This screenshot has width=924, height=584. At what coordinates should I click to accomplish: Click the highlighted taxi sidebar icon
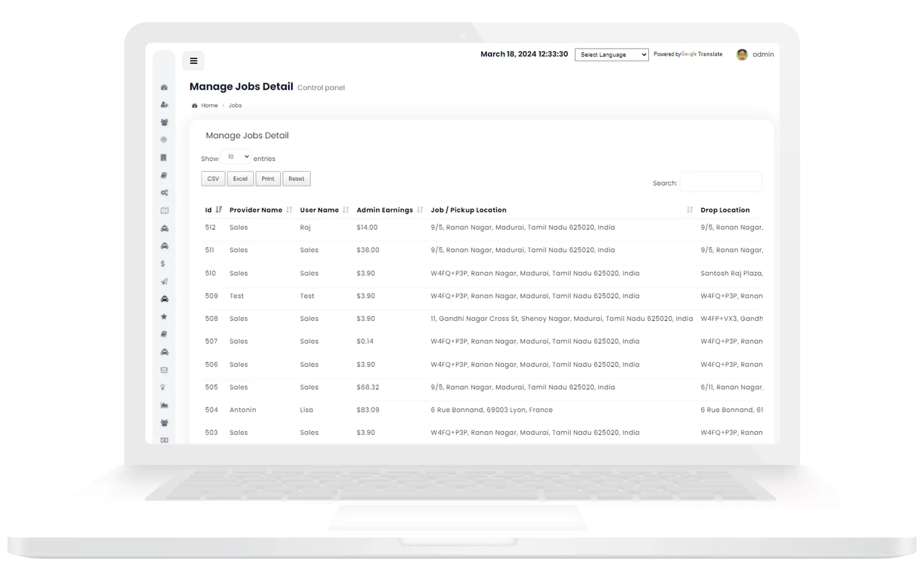[164, 299]
